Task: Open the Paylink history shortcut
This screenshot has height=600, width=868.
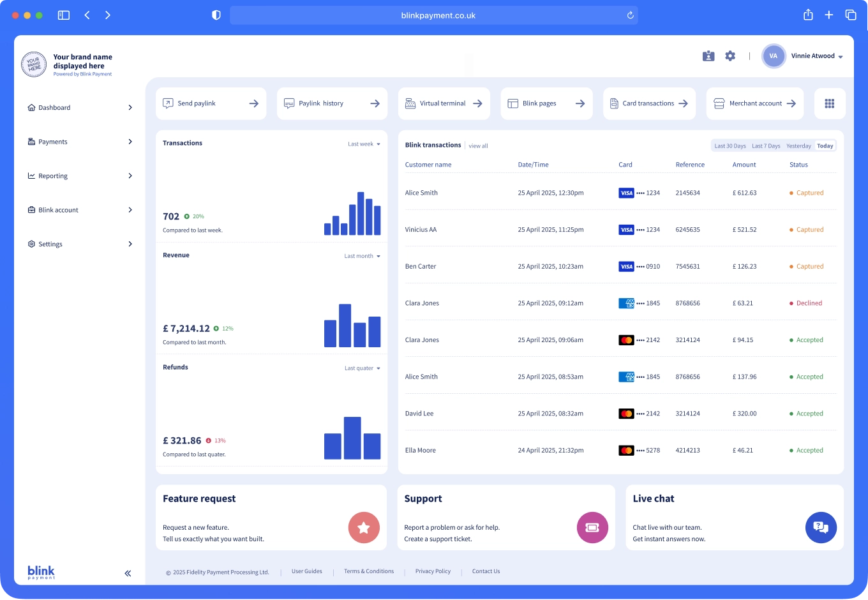Action: point(332,103)
